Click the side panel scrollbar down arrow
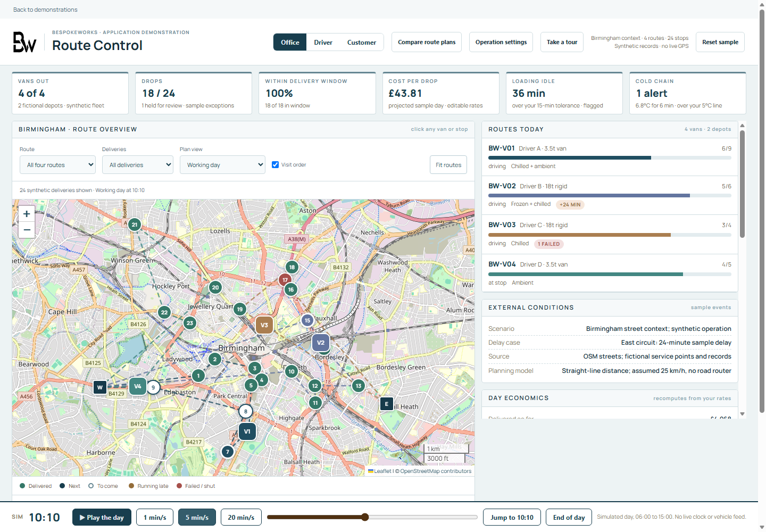The width and height of the screenshot is (766, 532). (x=742, y=414)
